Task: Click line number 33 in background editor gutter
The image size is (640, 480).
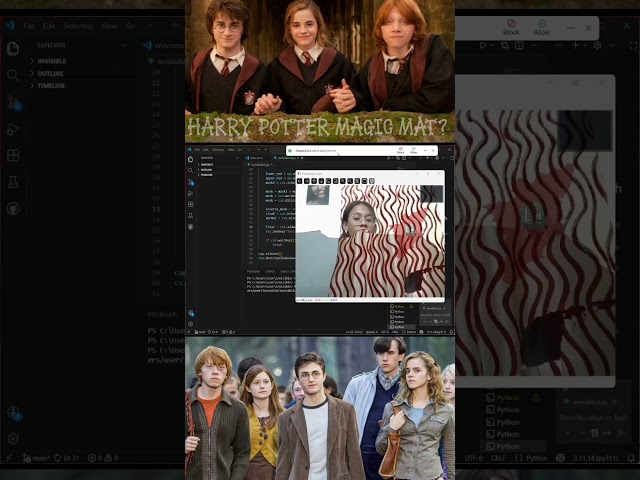Action: pos(156,209)
